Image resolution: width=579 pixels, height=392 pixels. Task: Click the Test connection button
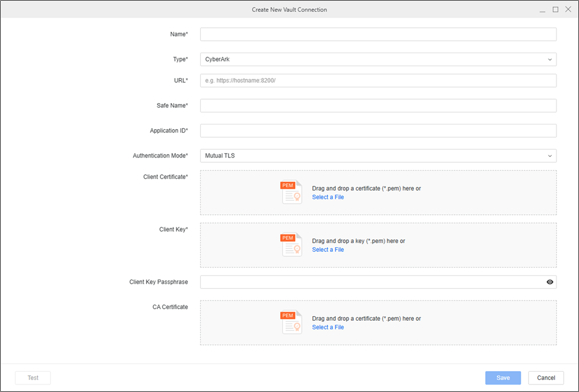(x=33, y=378)
